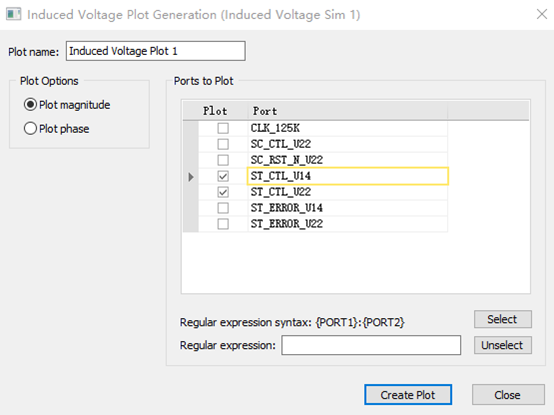Click the Unselect button
The image size is (554, 415).
click(502, 345)
